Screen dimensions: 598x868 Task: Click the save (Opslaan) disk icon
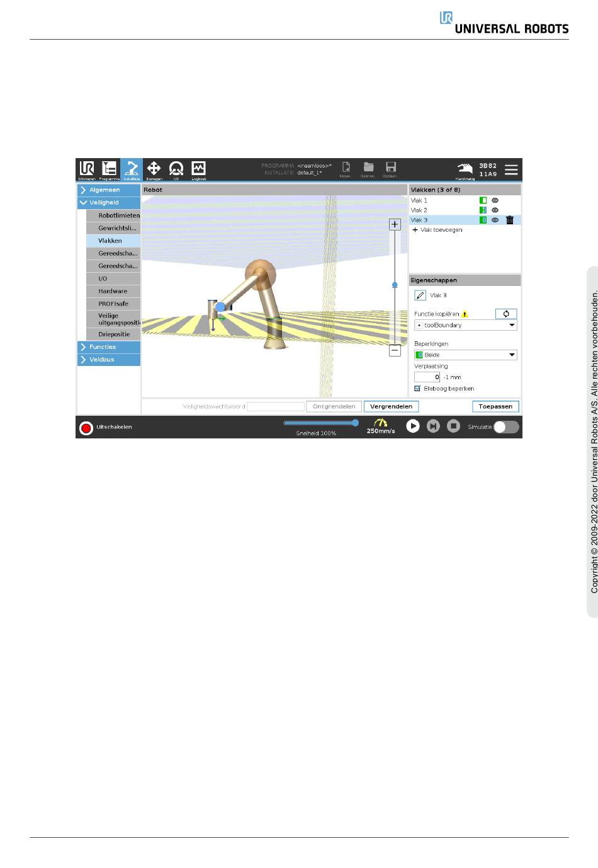pos(391,169)
